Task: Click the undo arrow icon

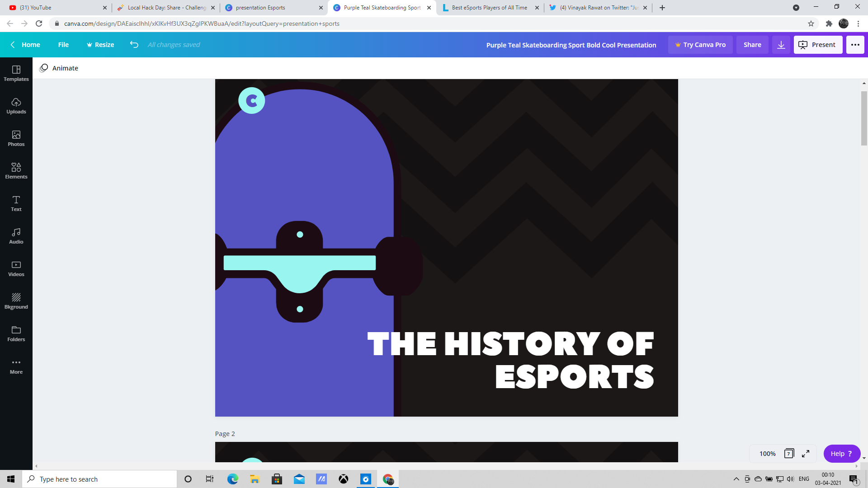Action: pos(134,44)
